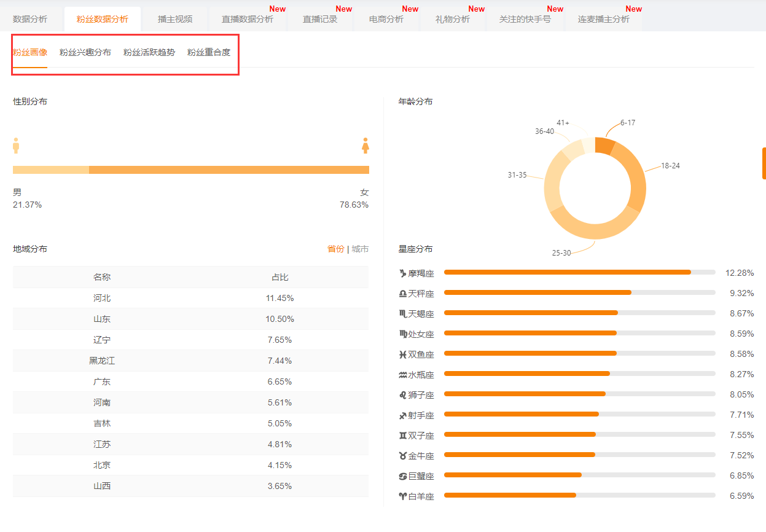Go to the 直播数据分析 tab
The width and height of the screenshot is (766, 532).
[x=248, y=19]
